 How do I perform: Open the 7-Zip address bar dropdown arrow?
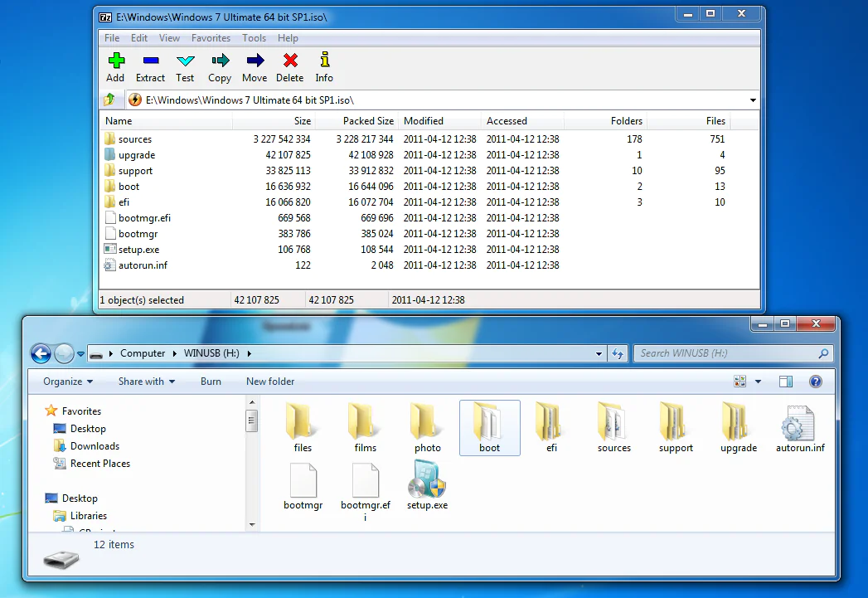pyautogui.click(x=751, y=100)
